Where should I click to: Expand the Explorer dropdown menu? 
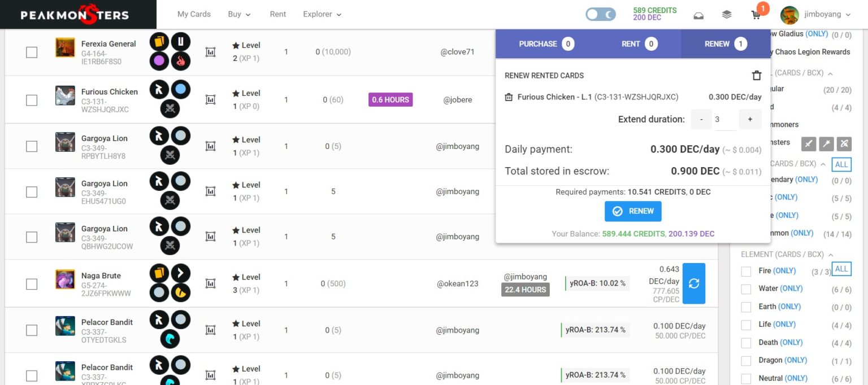pos(322,14)
